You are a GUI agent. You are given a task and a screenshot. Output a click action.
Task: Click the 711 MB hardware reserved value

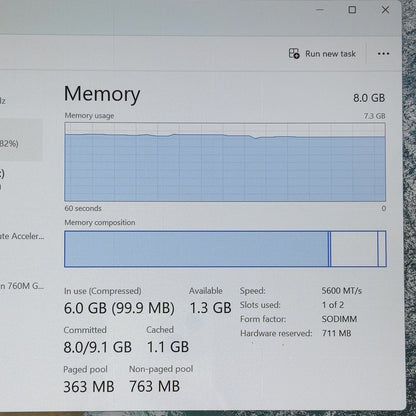tap(336, 333)
